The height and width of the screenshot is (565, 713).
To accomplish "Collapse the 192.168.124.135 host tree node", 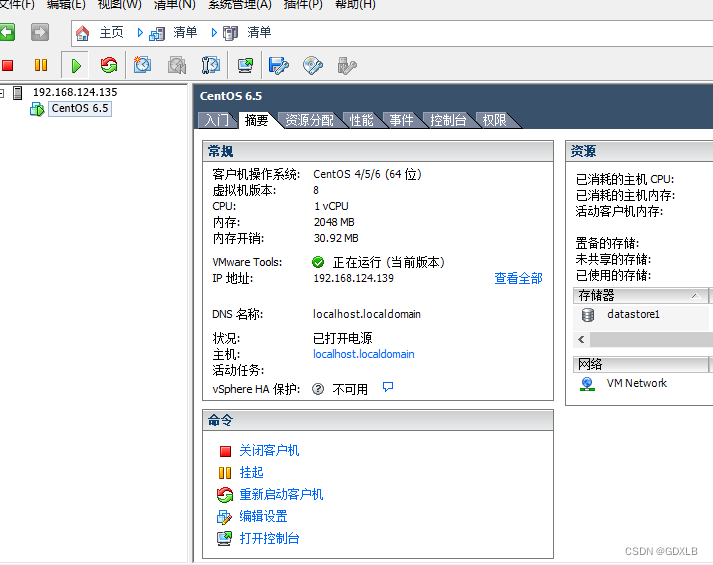I will click(1, 93).
